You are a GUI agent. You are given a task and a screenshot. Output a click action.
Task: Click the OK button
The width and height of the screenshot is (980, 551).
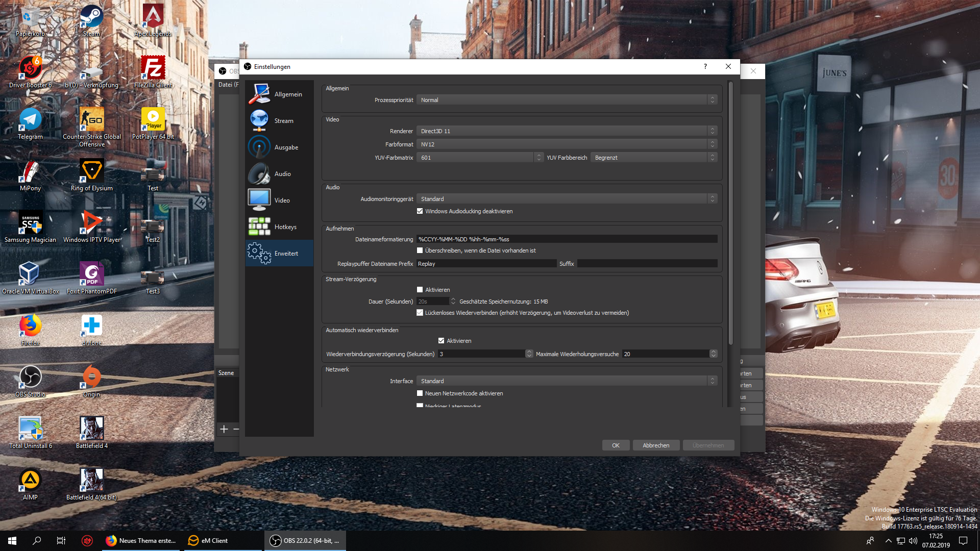tap(616, 445)
